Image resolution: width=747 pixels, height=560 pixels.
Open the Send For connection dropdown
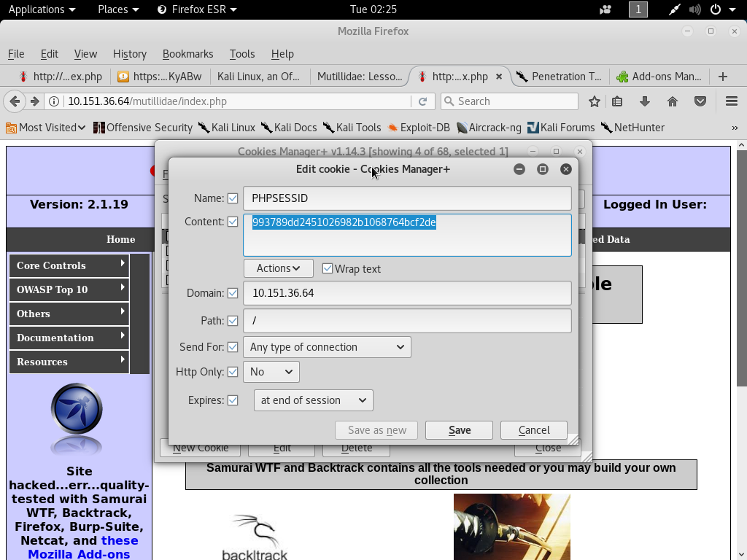[327, 347]
